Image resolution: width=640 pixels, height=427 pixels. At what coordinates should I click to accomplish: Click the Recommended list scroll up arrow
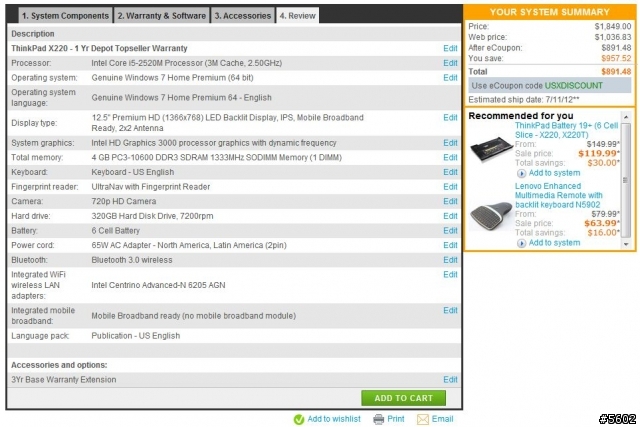627,117
